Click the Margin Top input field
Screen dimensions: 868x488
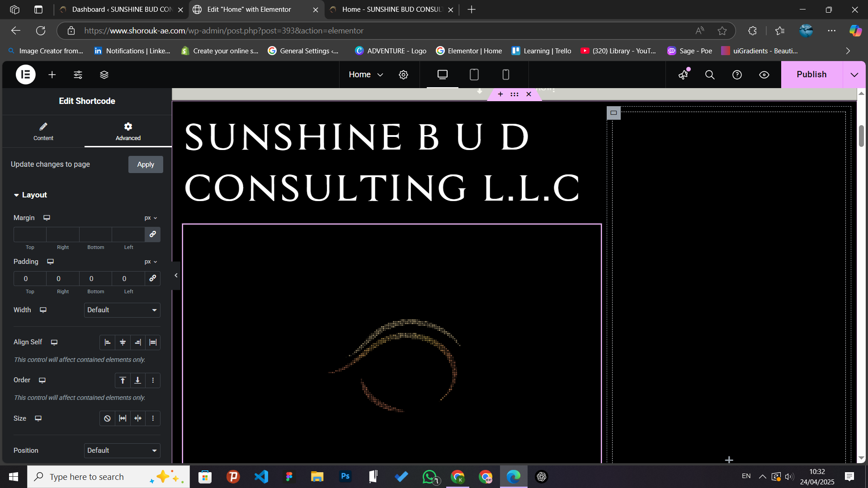pyautogui.click(x=30, y=234)
